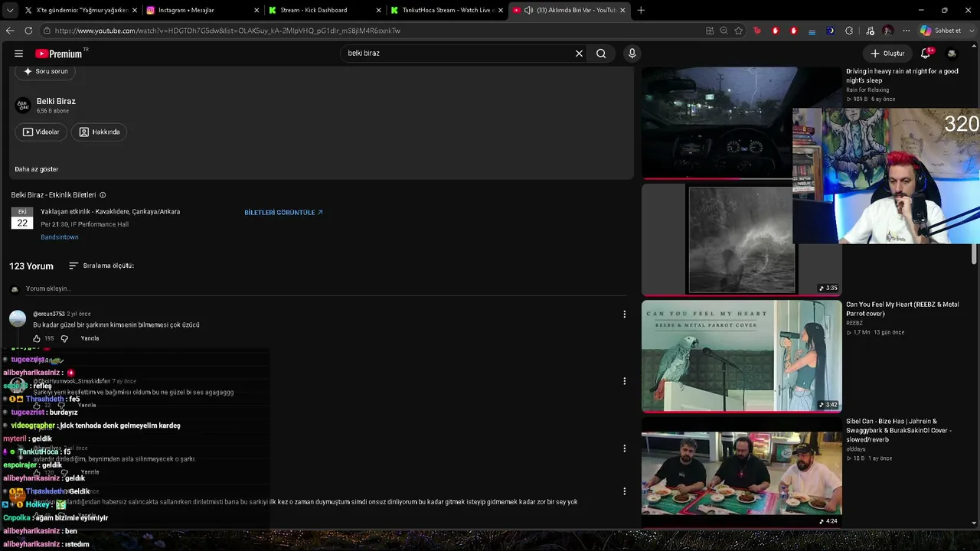Viewport: 980px width, 551px height.
Task: Collapse description with 'Daha az göster'
Action: tap(37, 169)
